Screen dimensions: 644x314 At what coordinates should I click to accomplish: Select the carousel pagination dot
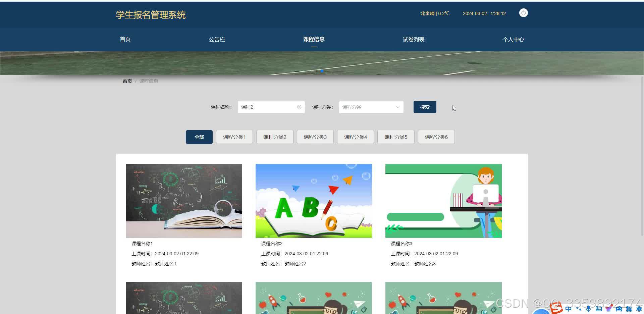[x=322, y=71]
